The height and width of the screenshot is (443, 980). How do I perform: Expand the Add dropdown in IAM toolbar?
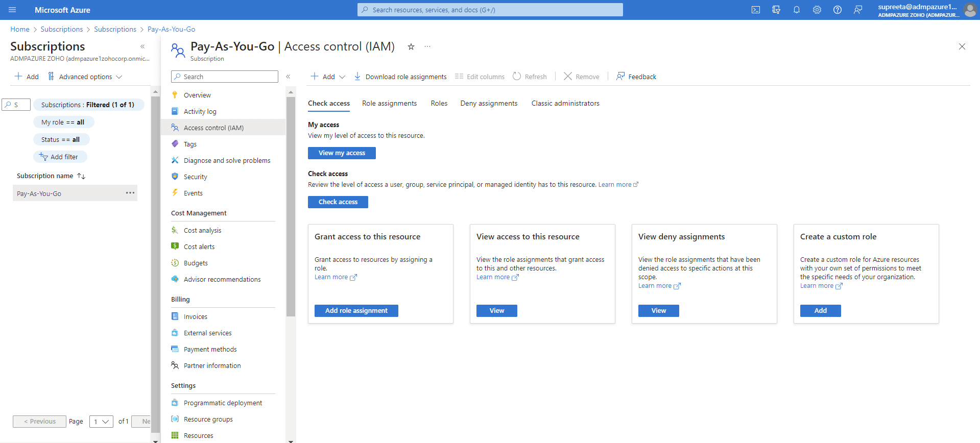point(328,77)
